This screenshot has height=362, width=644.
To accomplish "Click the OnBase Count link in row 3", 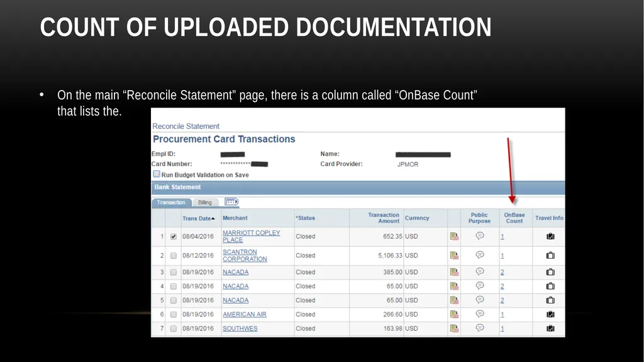I will [502, 273].
